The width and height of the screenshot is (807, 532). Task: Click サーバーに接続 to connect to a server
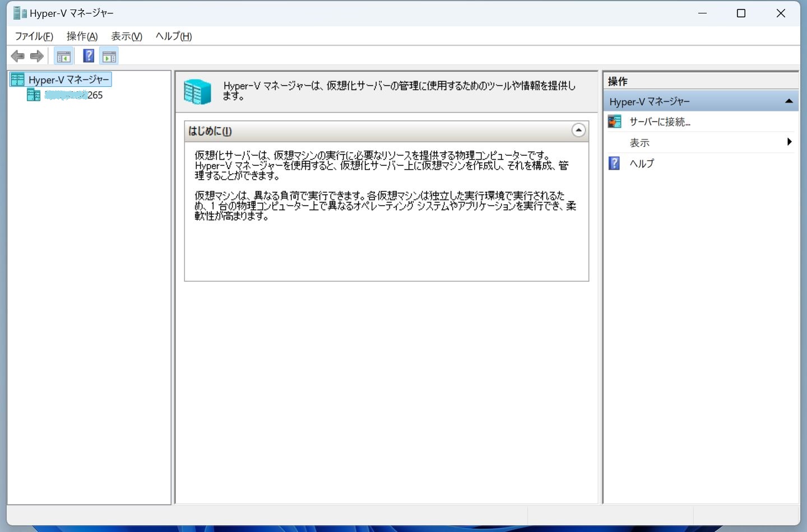point(659,122)
